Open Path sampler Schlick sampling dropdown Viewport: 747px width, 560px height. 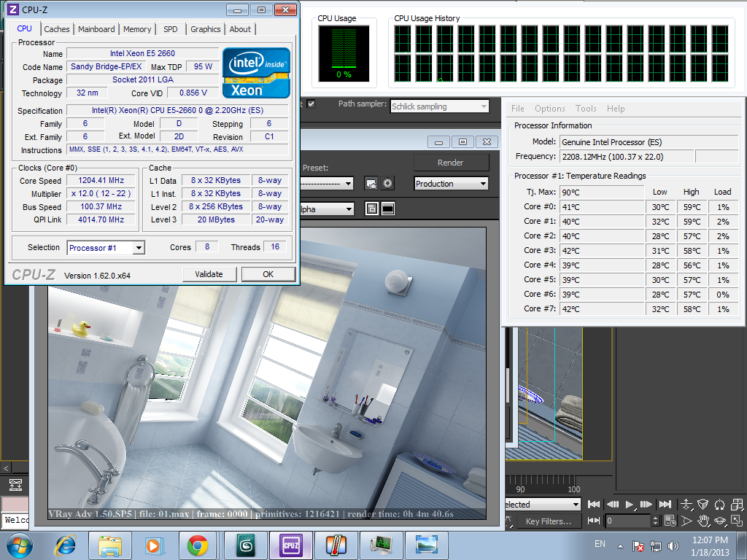tap(440, 106)
